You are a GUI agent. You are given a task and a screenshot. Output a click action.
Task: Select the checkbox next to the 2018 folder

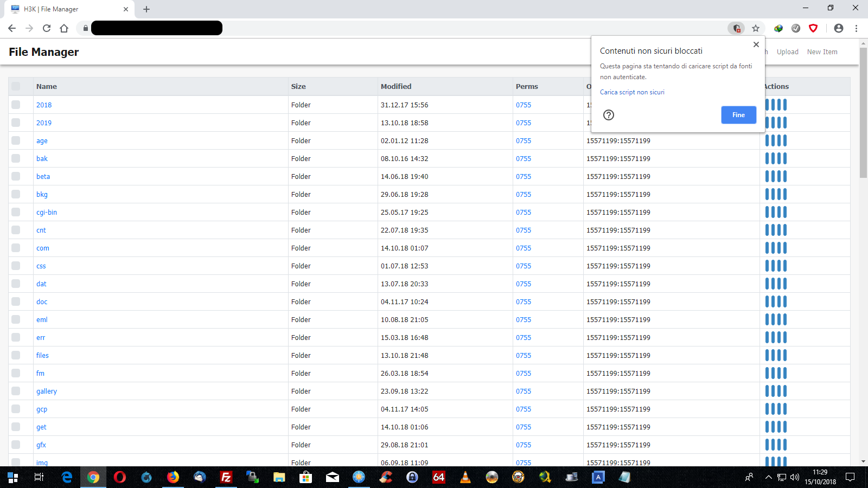tap(15, 105)
